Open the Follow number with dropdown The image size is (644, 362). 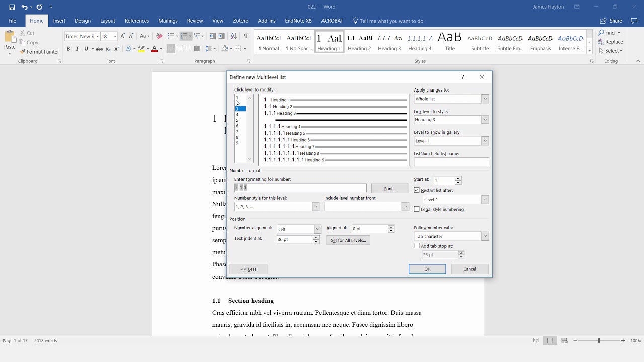485,236
